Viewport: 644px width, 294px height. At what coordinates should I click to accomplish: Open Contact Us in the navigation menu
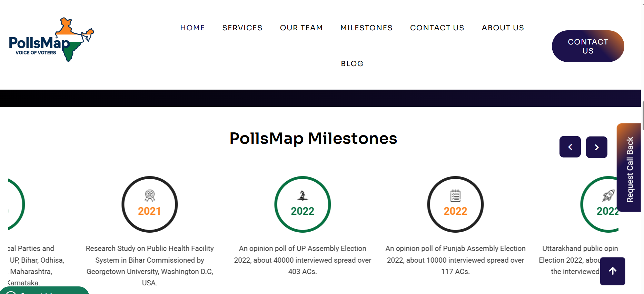coord(437,28)
